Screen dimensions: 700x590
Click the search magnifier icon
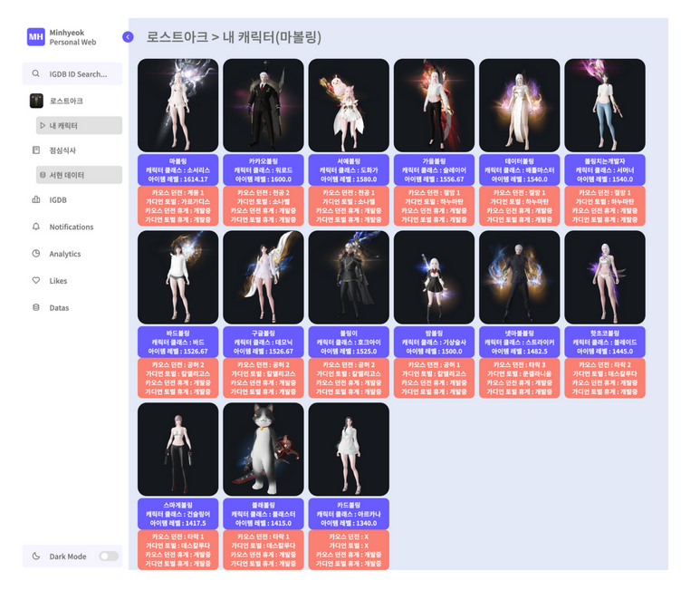(x=35, y=73)
